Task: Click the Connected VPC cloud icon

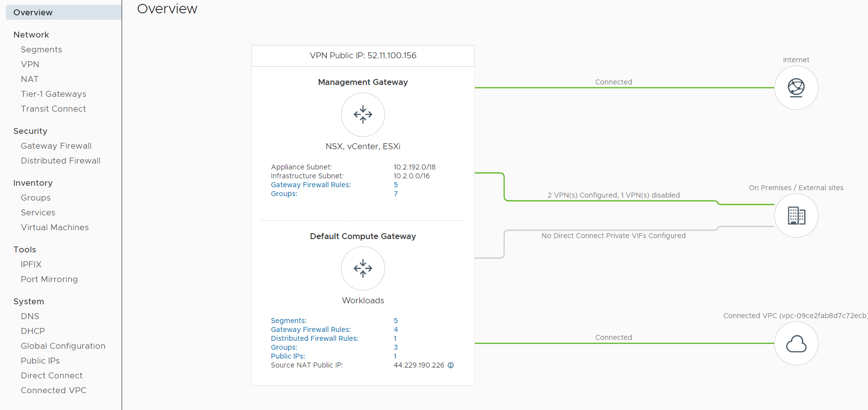Action: 796,344
